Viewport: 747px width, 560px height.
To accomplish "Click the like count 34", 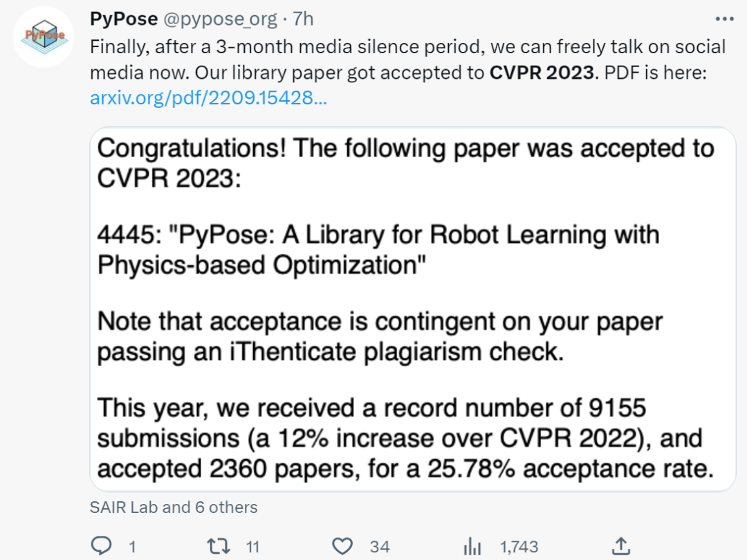I will click(379, 547).
